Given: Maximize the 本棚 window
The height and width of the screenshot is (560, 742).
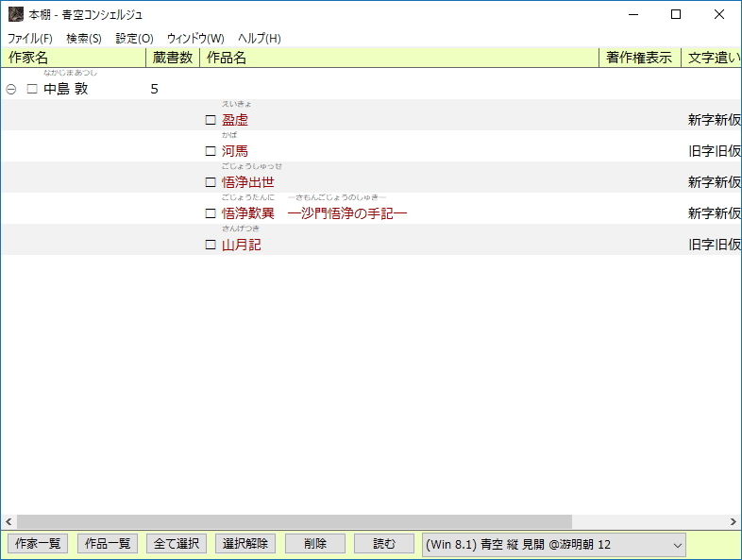Looking at the screenshot, I should [676, 15].
